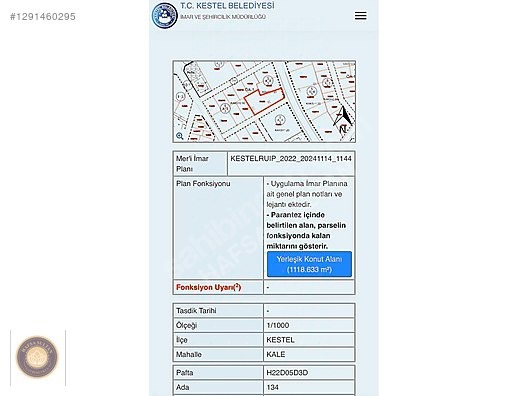Click the Pafta row label

[185, 373]
